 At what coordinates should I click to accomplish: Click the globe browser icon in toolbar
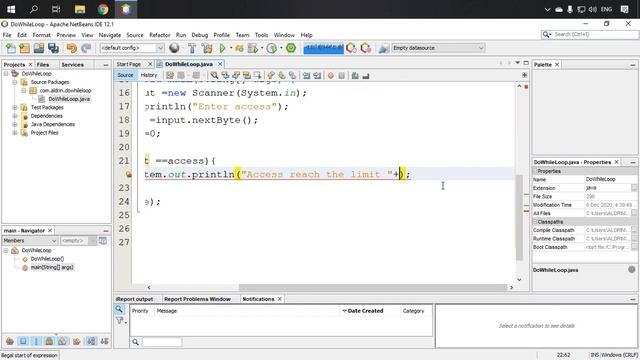pyautogui.click(x=174, y=48)
